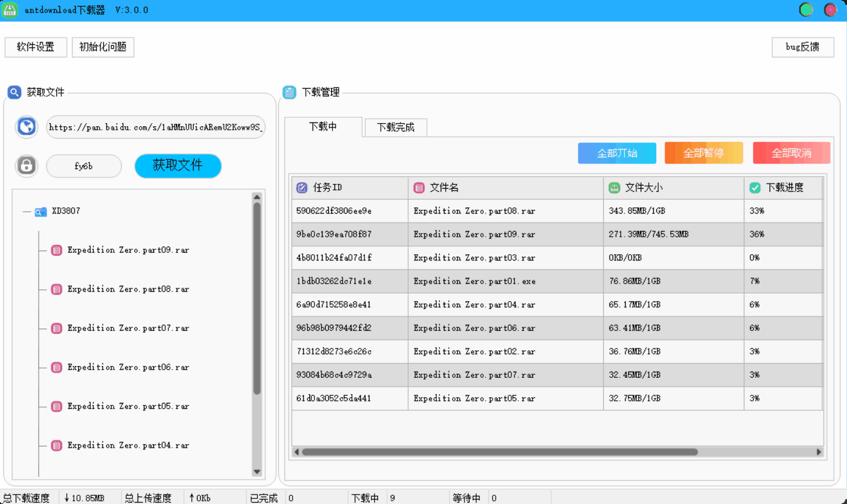Screen dimensions: 847x504
Task: Click the bug反馈 button
Action: point(803,47)
